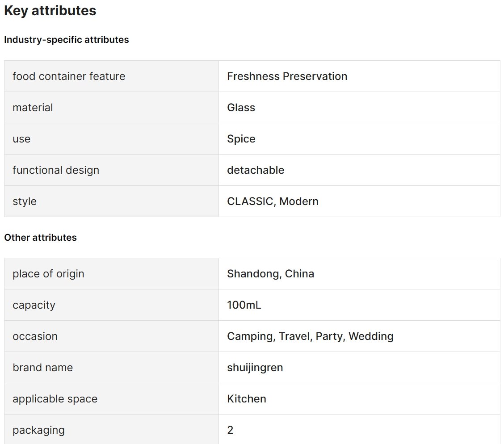Select the food container feature label
504x444 pixels.
(x=69, y=76)
